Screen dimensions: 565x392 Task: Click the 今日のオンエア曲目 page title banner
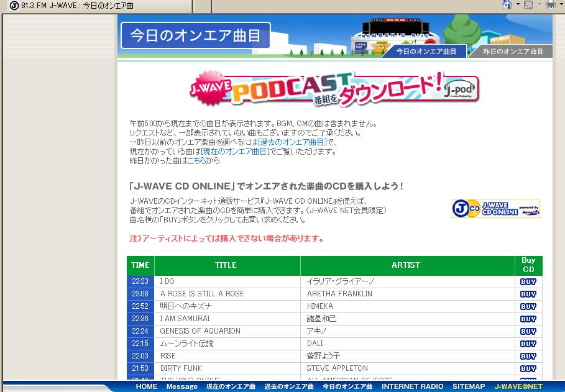tap(196, 35)
